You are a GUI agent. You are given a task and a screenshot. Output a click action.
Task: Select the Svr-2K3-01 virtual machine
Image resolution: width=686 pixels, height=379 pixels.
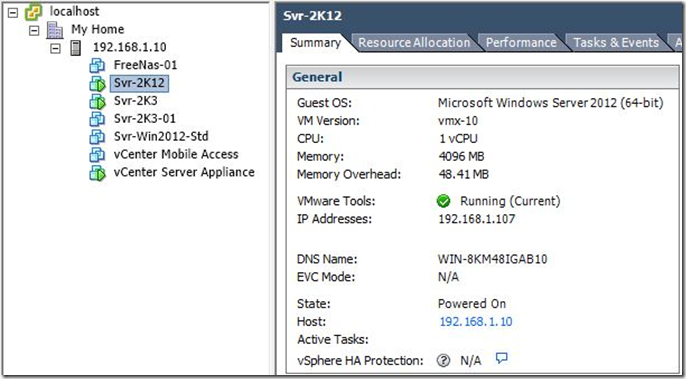[144, 119]
